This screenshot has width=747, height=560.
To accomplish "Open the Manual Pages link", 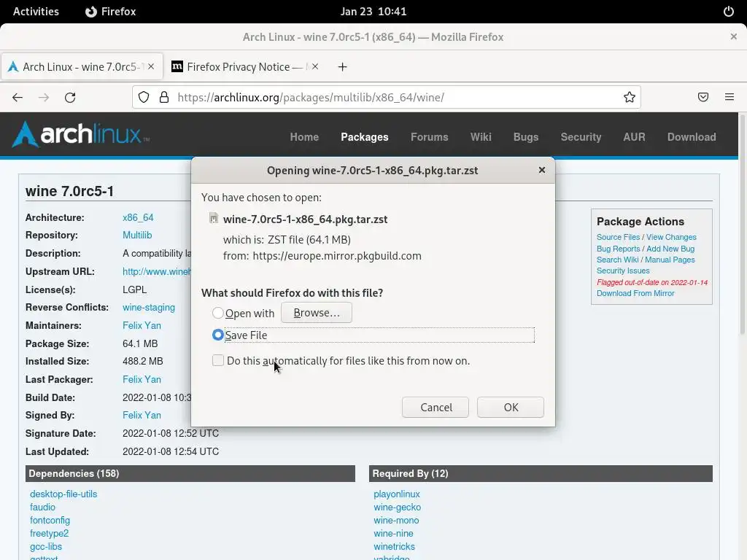I will click(670, 260).
